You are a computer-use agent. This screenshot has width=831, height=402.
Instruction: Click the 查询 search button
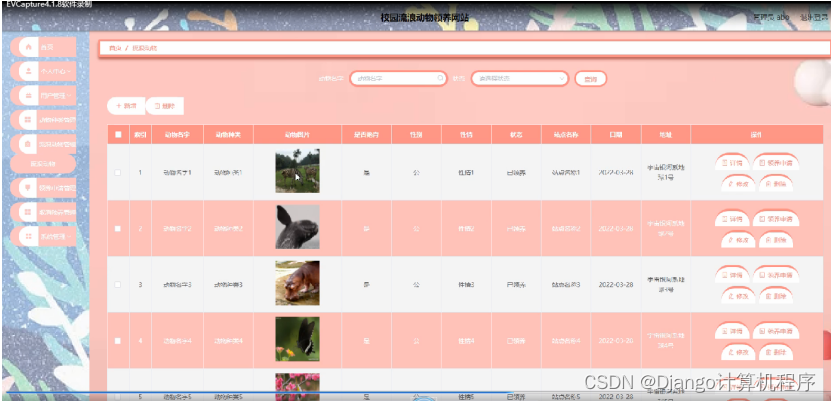(590, 79)
